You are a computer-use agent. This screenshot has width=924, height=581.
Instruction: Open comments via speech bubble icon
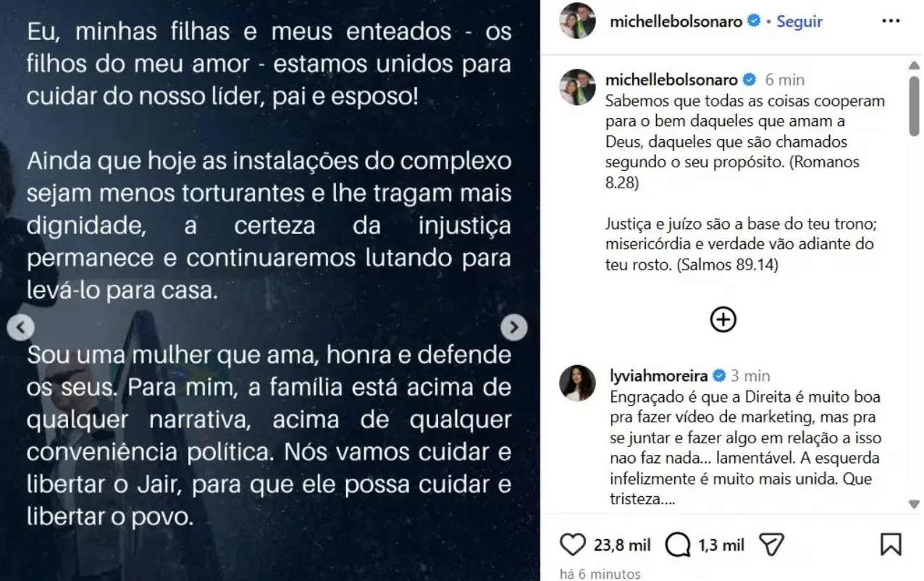677,546
